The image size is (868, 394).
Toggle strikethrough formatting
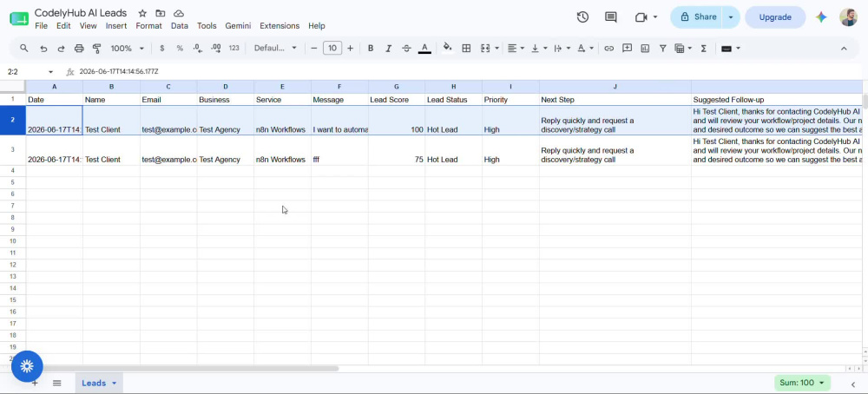click(406, 48)
